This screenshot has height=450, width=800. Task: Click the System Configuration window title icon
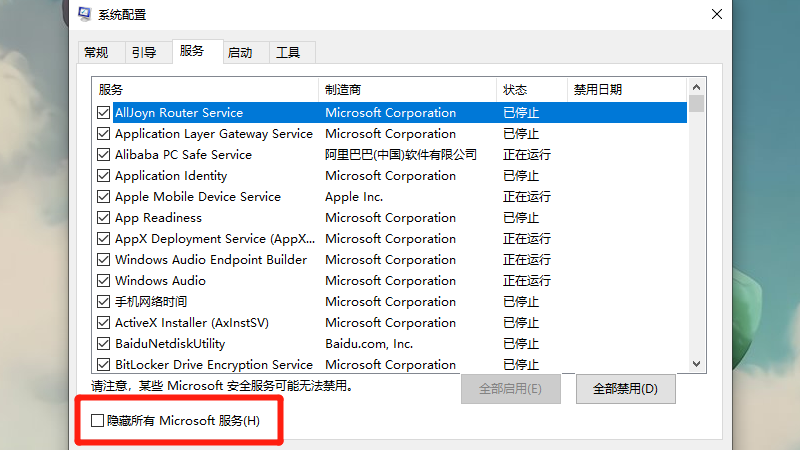point(86,14)
